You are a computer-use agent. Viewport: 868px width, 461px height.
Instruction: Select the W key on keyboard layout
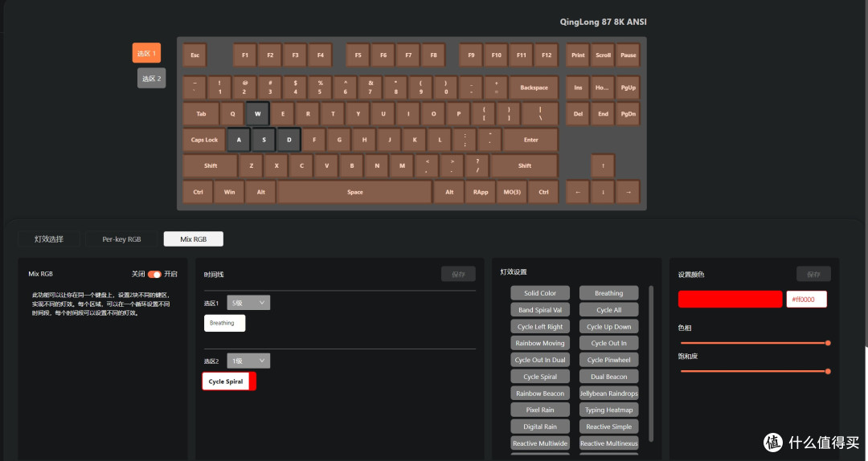click(257, 113)
